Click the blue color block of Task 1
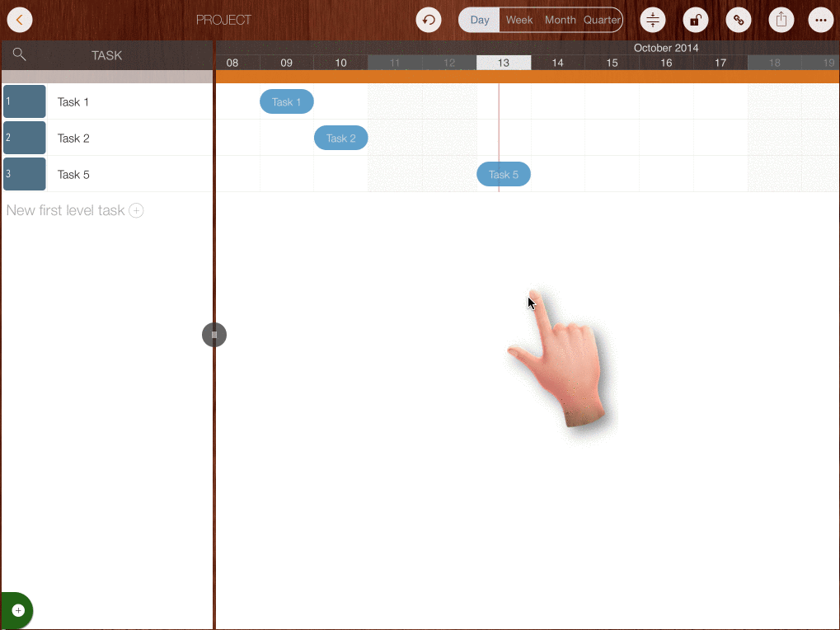This screenshot has width=840, height=630. pyautogui.click(x=25, y=101)
